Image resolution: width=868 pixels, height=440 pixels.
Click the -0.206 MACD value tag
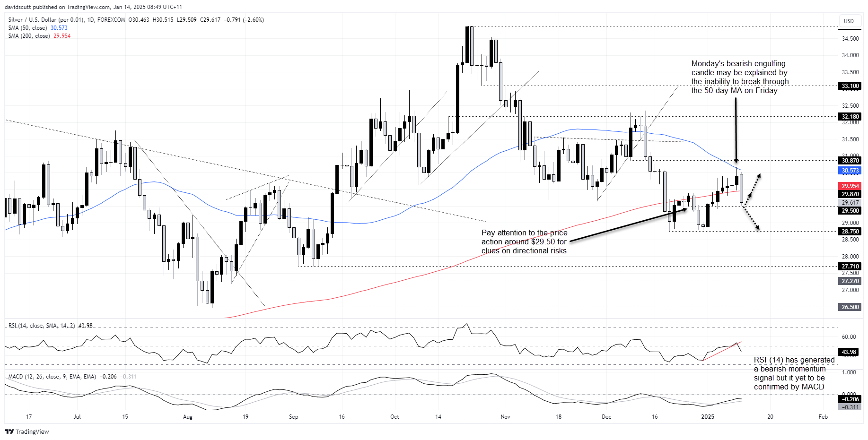pyautogui.click(x=850, y=399)
